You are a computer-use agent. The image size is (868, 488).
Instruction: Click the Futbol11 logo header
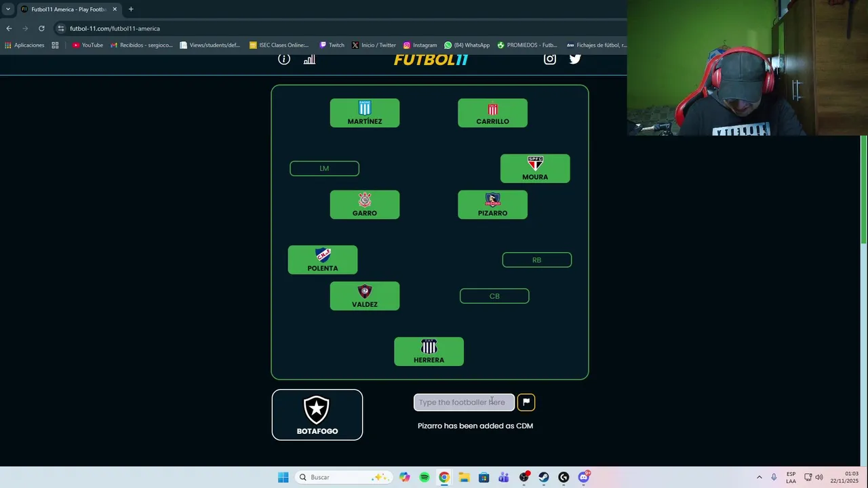pyautogui.click(x=431, y=60)
